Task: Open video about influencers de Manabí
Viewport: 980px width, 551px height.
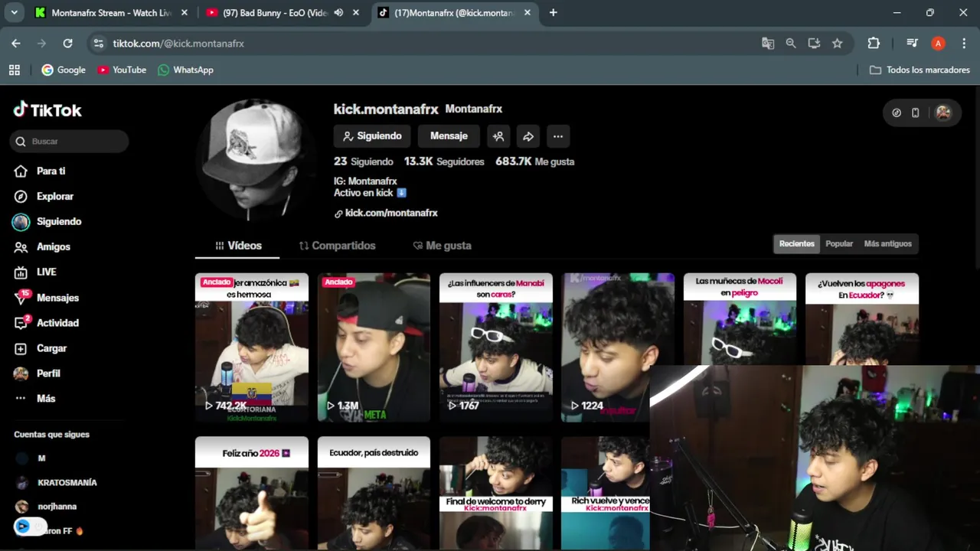Action: coord(496,347)
